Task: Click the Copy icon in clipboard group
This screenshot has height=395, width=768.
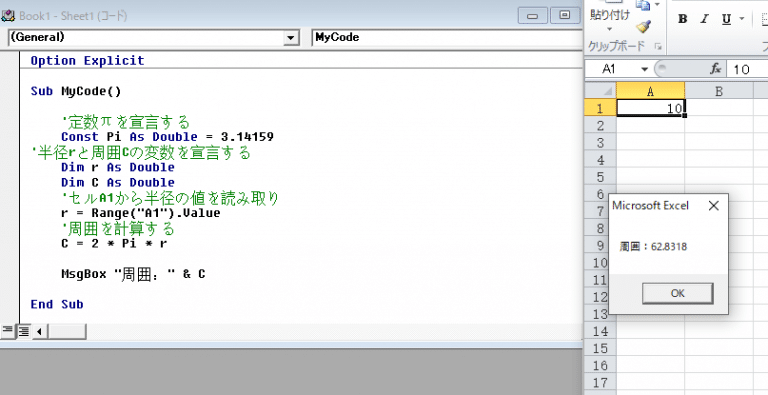Action: 643,5
